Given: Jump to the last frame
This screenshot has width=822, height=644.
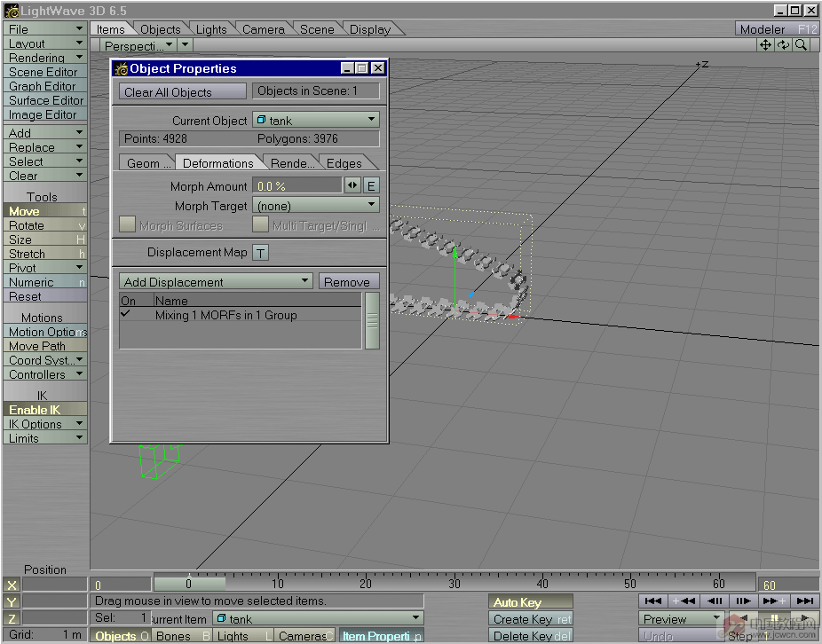Looking at the screenshot, I should coord(805,601).
